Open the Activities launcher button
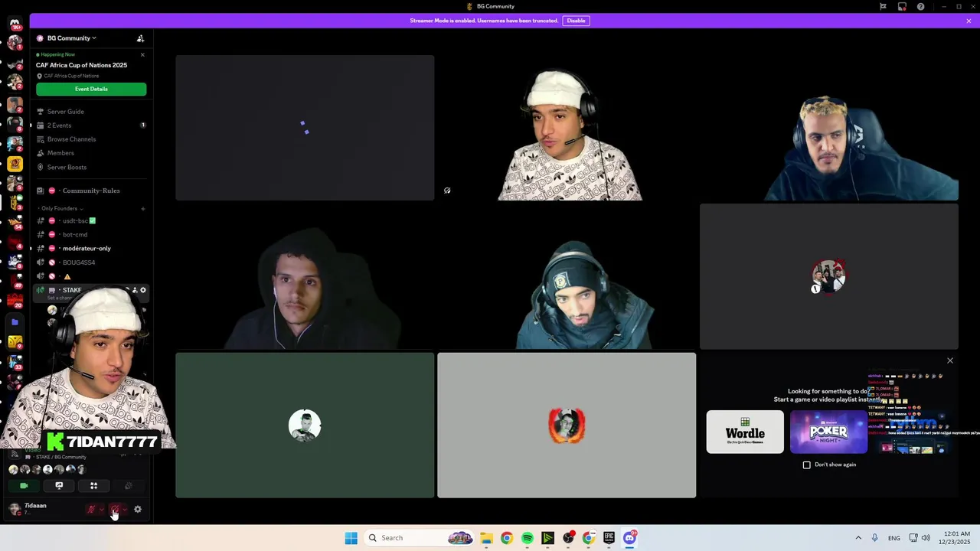 click(93, 486)
